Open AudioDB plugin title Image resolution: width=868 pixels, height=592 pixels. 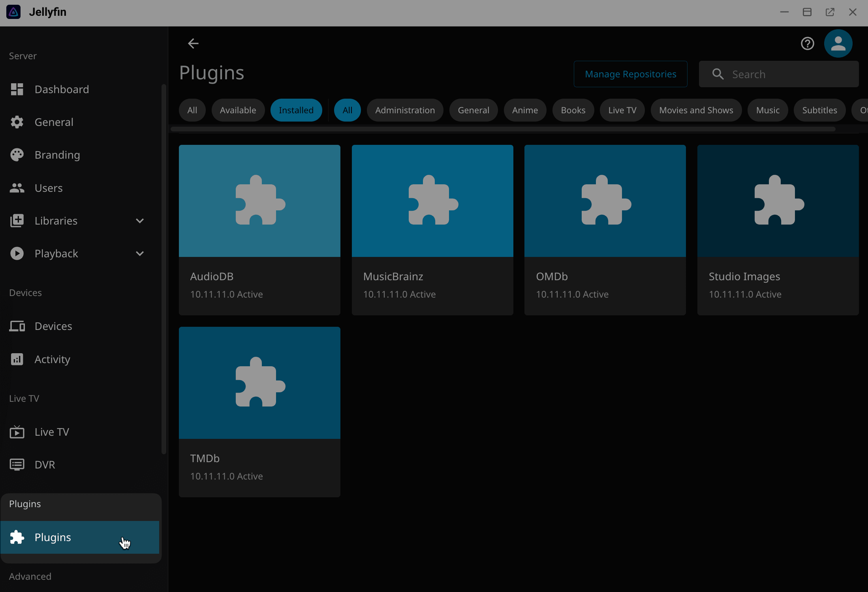212,276
